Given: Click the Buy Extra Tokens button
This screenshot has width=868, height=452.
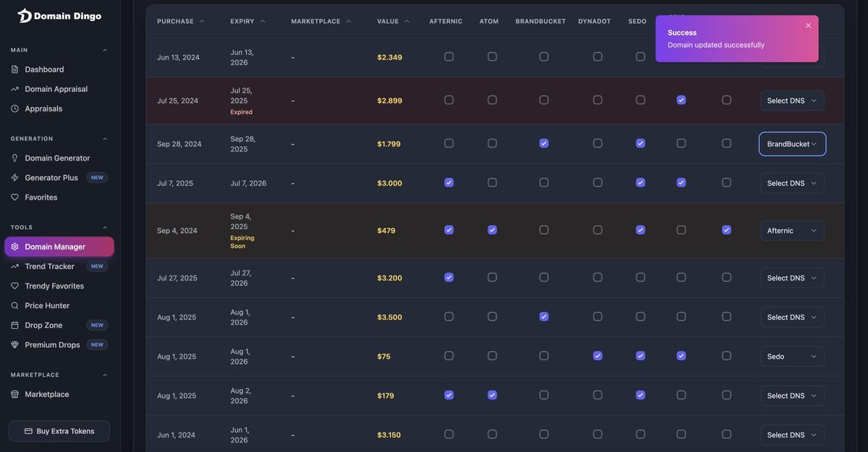Looking at the screenshot, I should coord(59,431).
